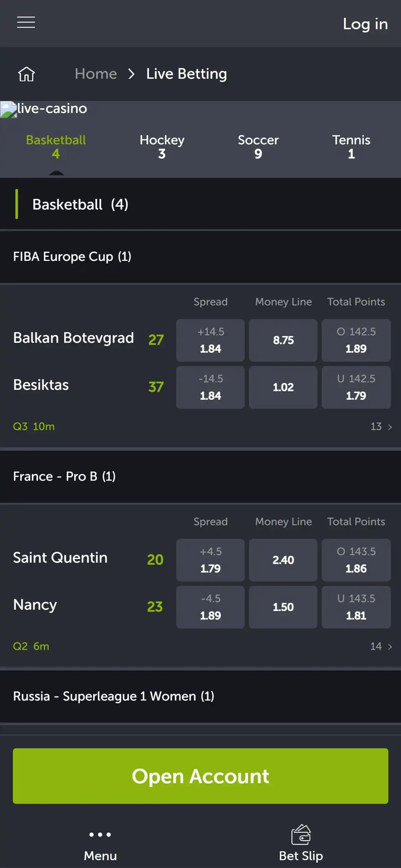Select Balkan Botevgrad money line 8.75
Image resolution: width=401 pixels, height=868 pixels.
283,340
